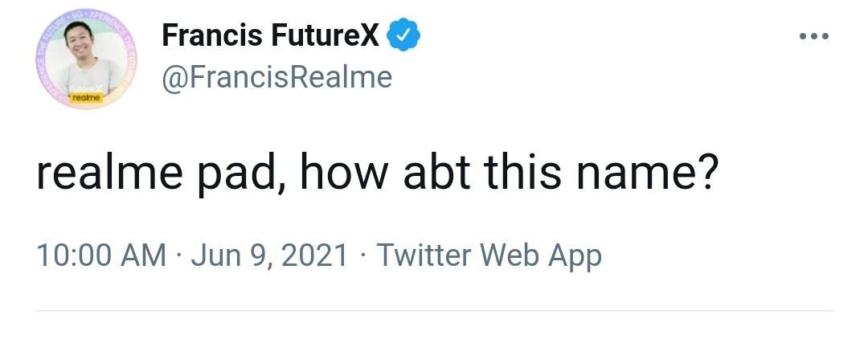Click the 10:00 AM timestamp
The width and height of the screenshot is (868, 343).
[101, 255]
